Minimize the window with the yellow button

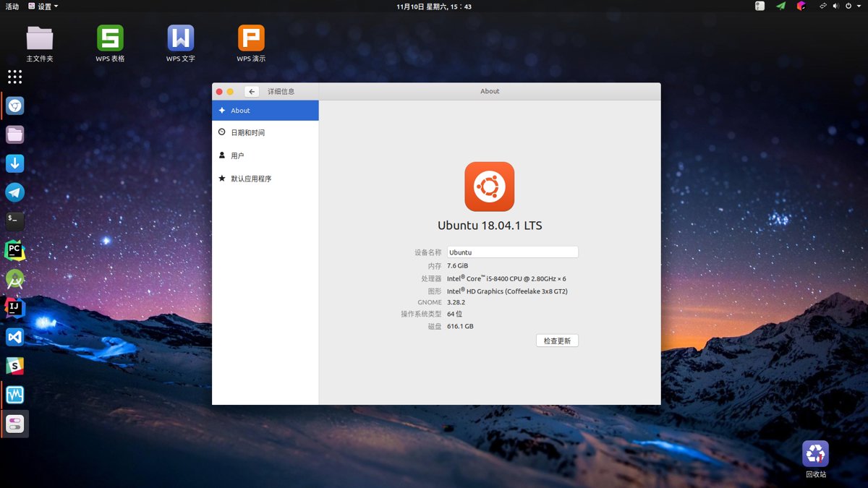pos(231,92)
